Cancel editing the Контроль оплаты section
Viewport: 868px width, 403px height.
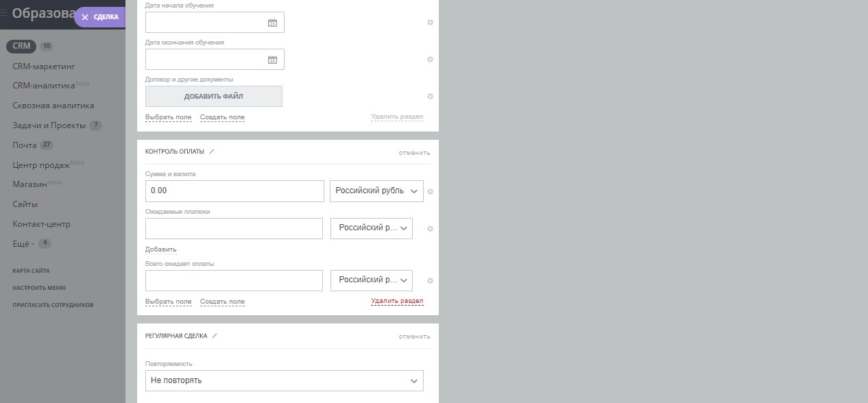pos(415,153)
